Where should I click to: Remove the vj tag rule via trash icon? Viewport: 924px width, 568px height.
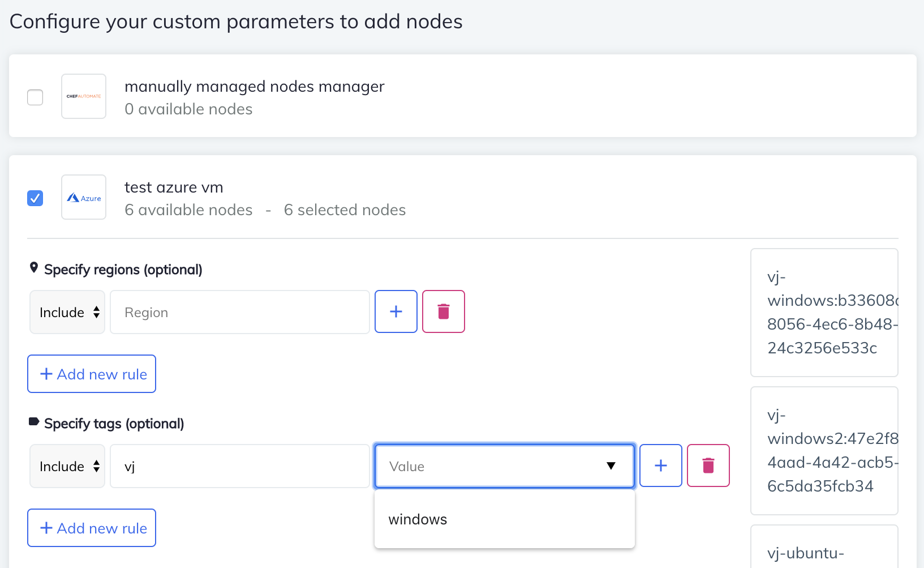(708, 465)
